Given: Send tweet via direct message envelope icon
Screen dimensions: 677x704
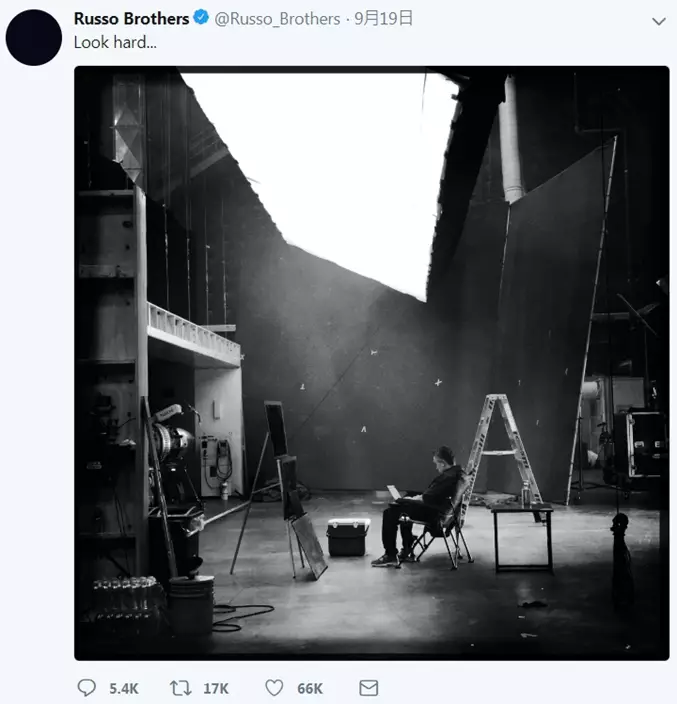Looking at the screenshot, I should pyautogui.click(x=368, y=688).
